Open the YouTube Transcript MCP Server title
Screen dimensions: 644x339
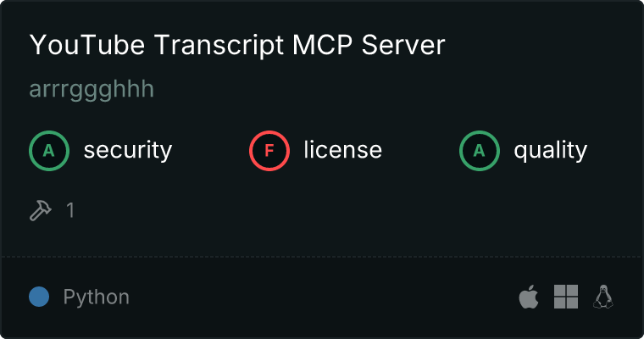pos(237,45)
